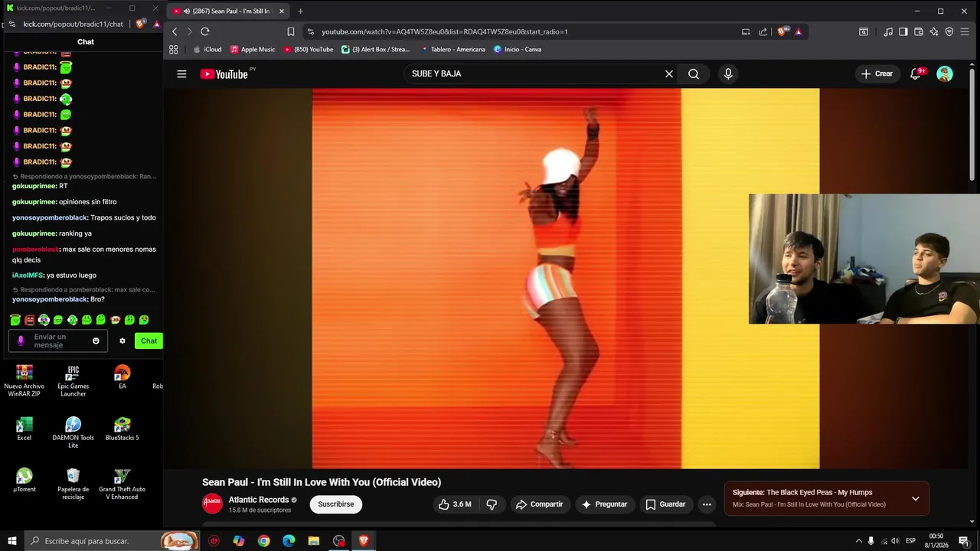Viewport: 980px width, 551px height.
Task: Open the YouTube guide hamburger menu
Action: [x=181, y=74]
